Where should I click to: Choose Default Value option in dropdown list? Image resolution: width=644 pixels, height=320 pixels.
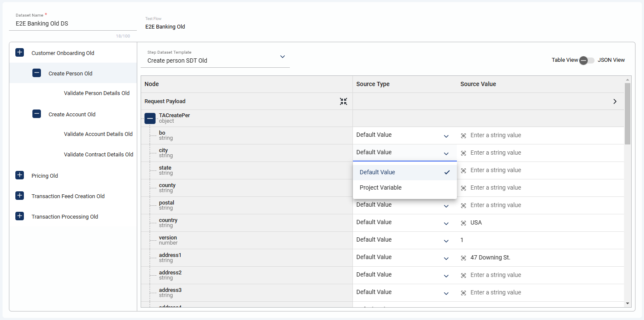coord(377,172)
